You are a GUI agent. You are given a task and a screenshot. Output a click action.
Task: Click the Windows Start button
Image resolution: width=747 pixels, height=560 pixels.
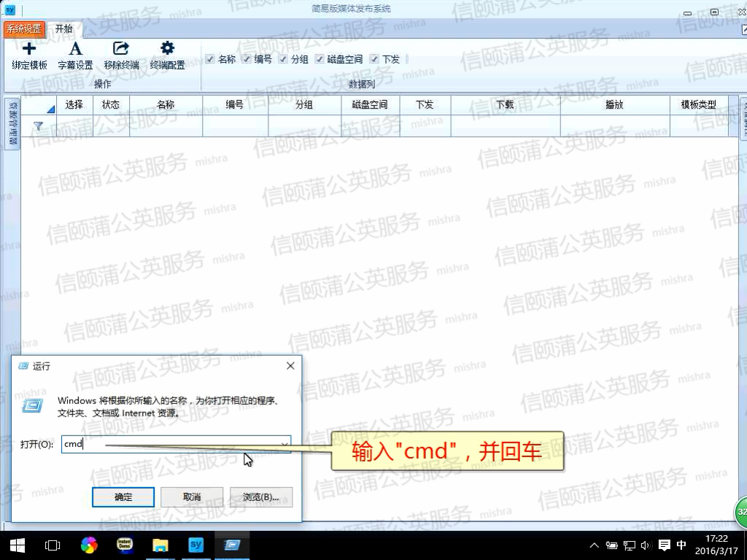click(17, 545)
